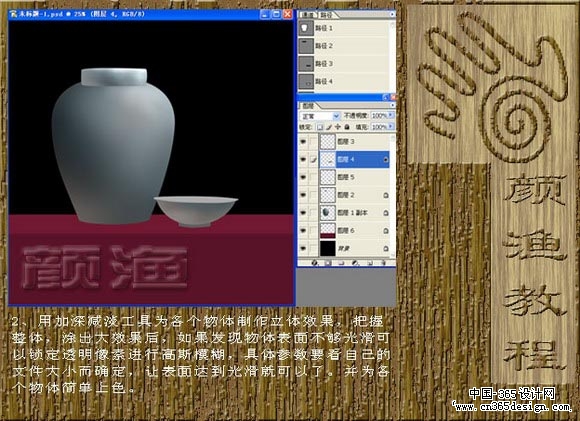Click the lock transparent pixels icon
Screen dimensions: 580x421
click(320, 127)
